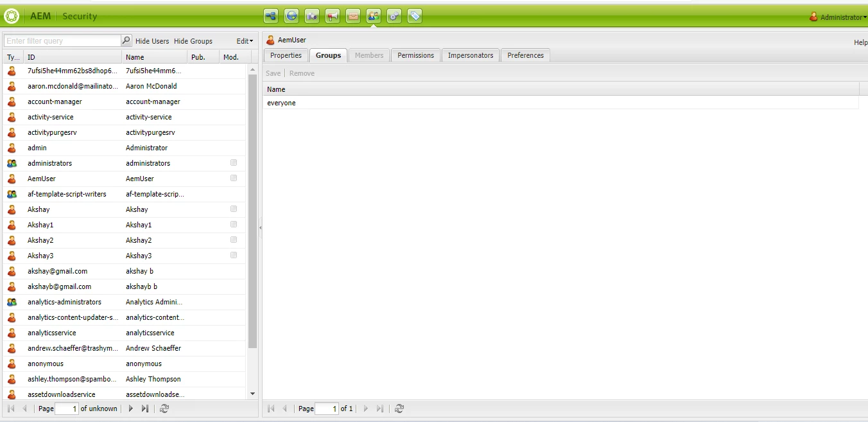Open the Administrator user menu
The image size is (868, 422).
838,17
